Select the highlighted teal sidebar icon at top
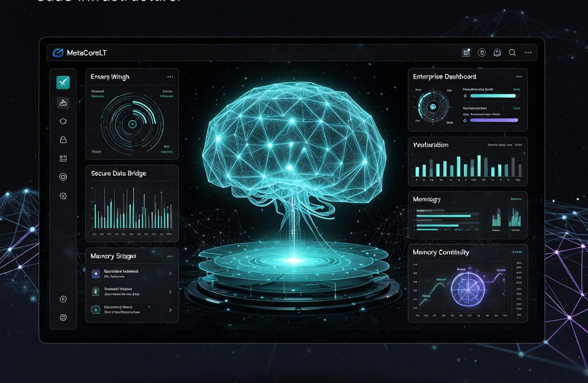The width and height of the screenshot is (588, 383). pyautogui.click(x=63, y=82)
